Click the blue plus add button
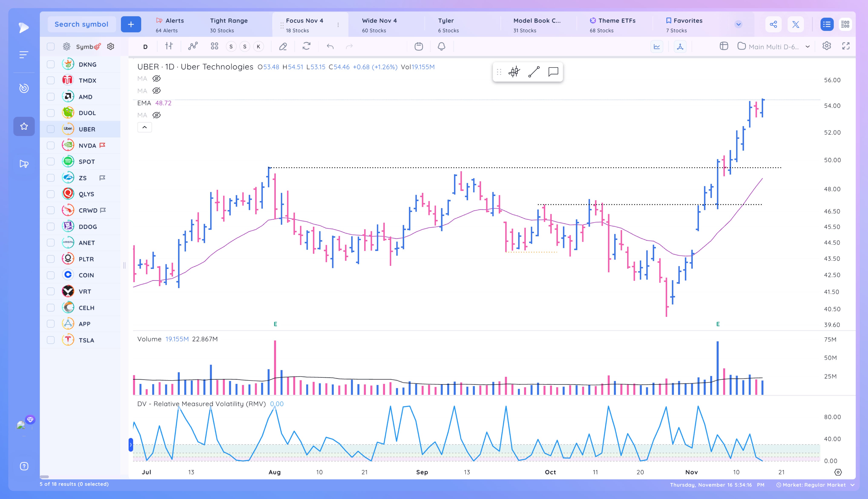The width and height of the screenshot is (868, 499). (x=131, y=24)
